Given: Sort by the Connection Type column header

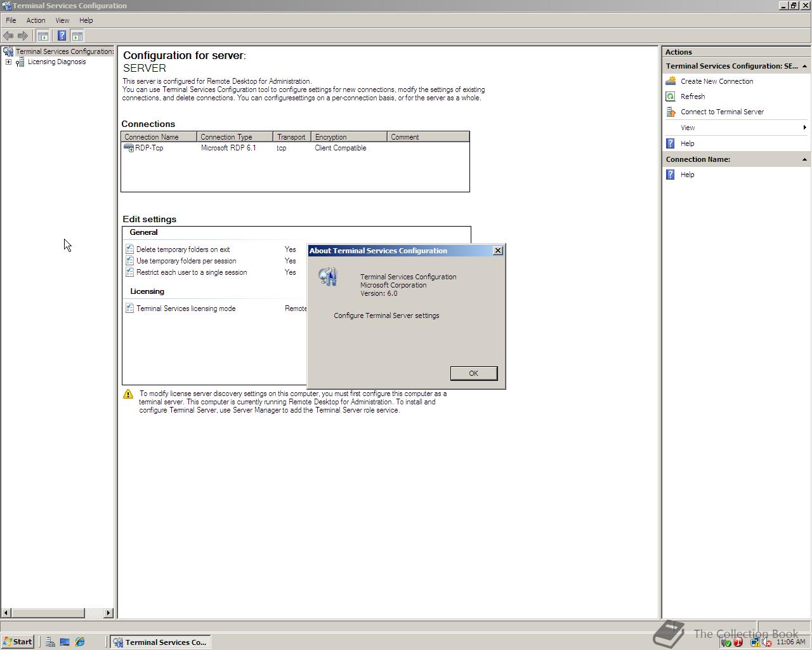Looking at the screenshot, I should 235,137.
